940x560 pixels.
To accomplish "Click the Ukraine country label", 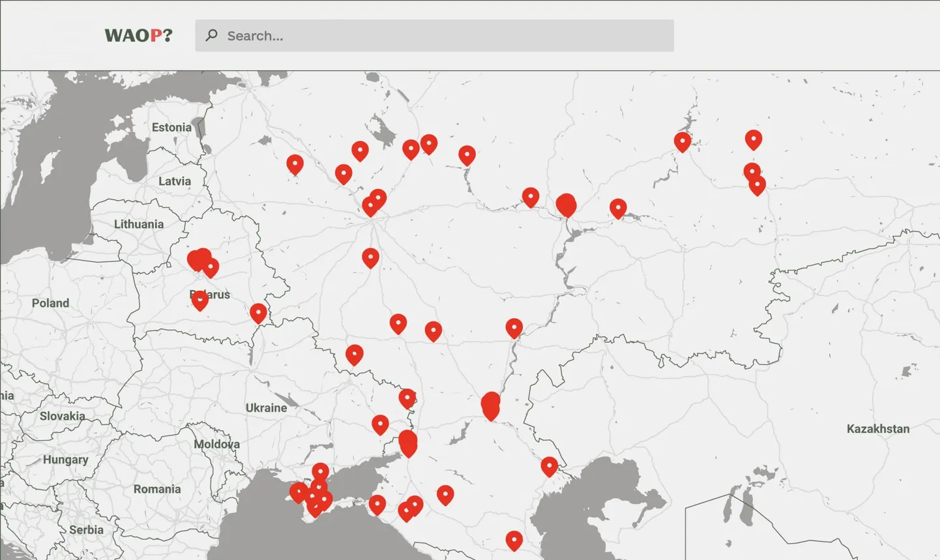I will (x=266, y=408).
